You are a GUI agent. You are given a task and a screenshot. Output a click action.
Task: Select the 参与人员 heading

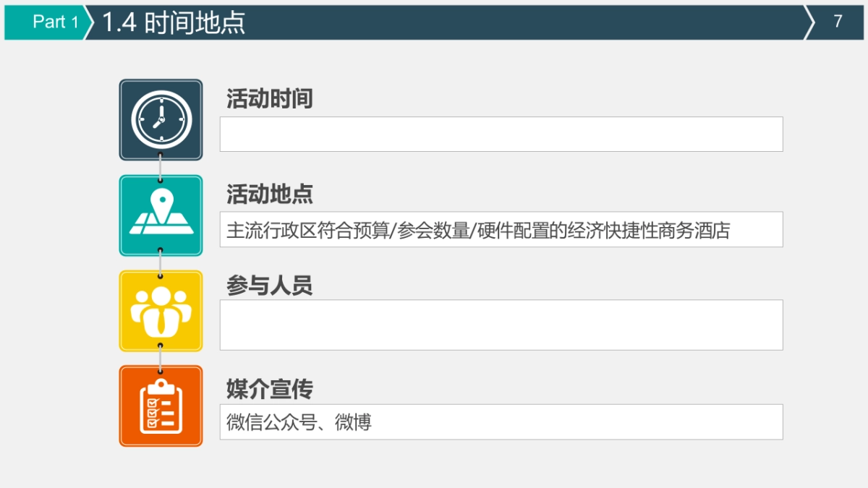point(270,286)
